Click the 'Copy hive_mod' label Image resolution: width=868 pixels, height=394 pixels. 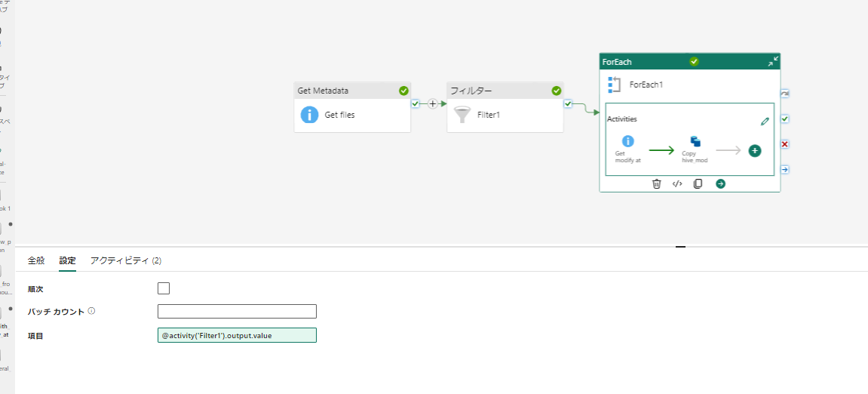click(695, 156)
